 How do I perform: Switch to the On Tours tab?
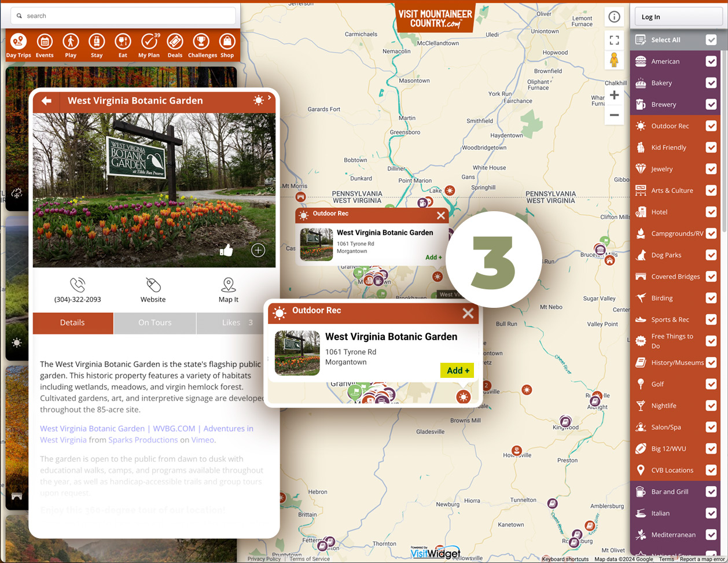[155, 323]
